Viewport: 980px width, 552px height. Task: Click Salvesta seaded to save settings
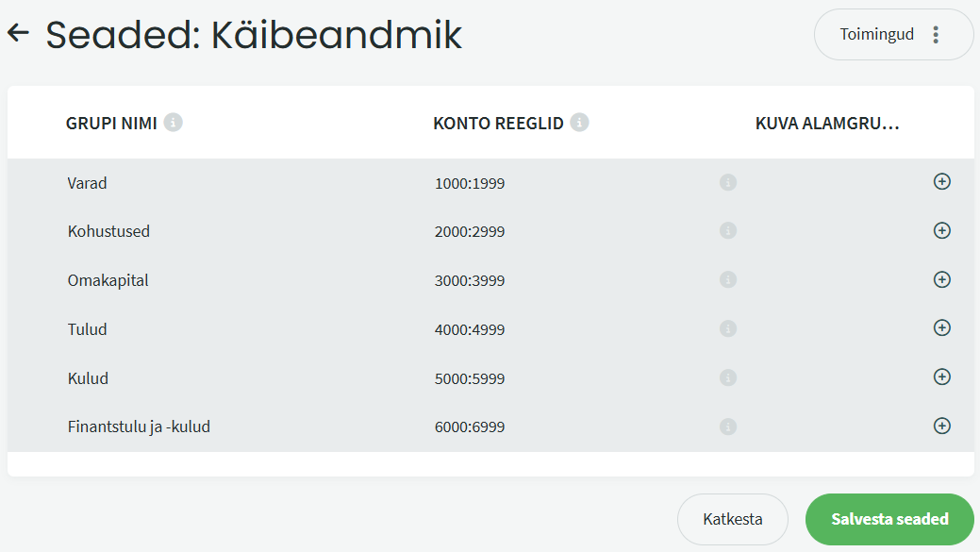coord(889,519)
